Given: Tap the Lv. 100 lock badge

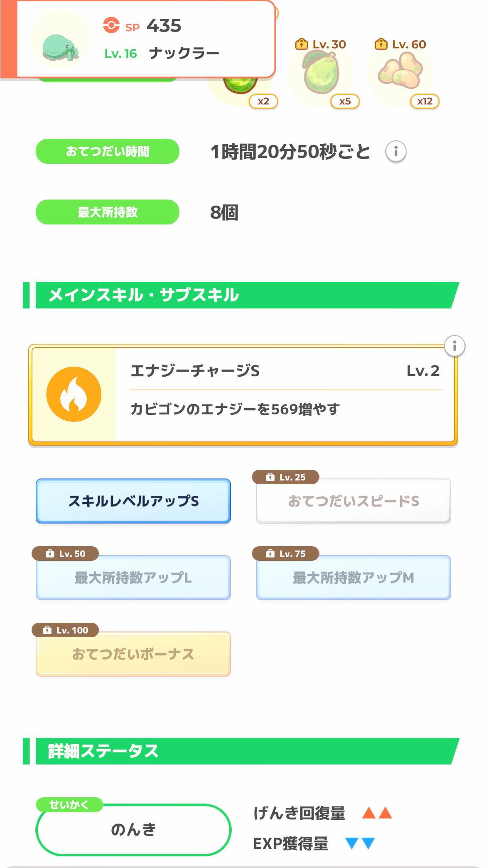Looking at the screenshot, I should point(66,630).
